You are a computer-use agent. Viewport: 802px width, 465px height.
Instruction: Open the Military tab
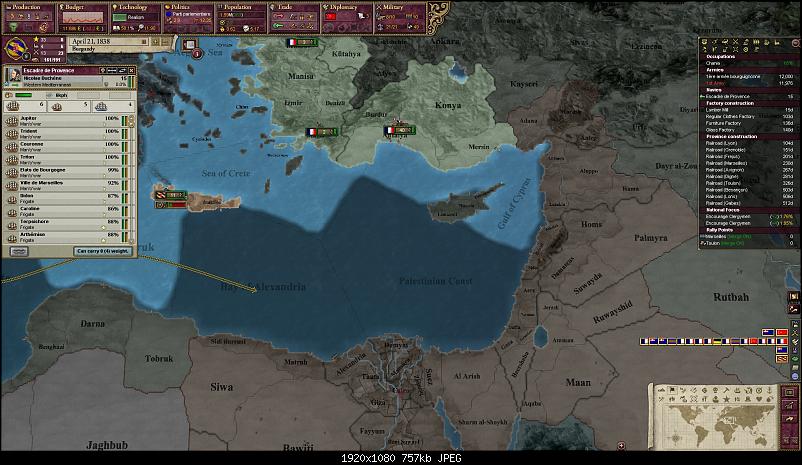coord(400,18)
